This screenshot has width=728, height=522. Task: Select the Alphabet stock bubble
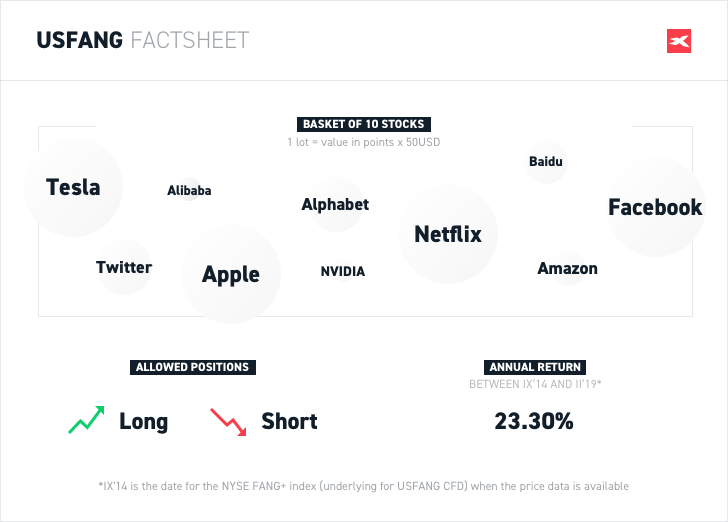click(335, 204)
